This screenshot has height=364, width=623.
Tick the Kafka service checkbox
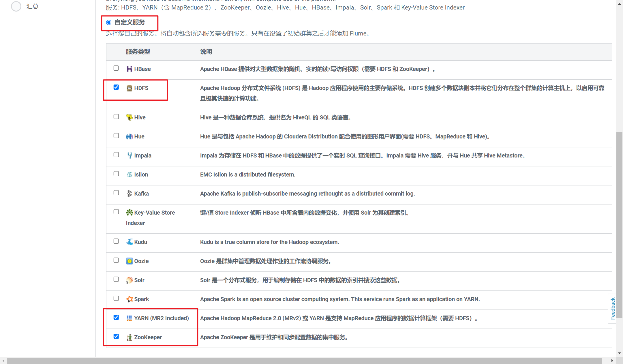pyautogui.click(x=116, y=193)
